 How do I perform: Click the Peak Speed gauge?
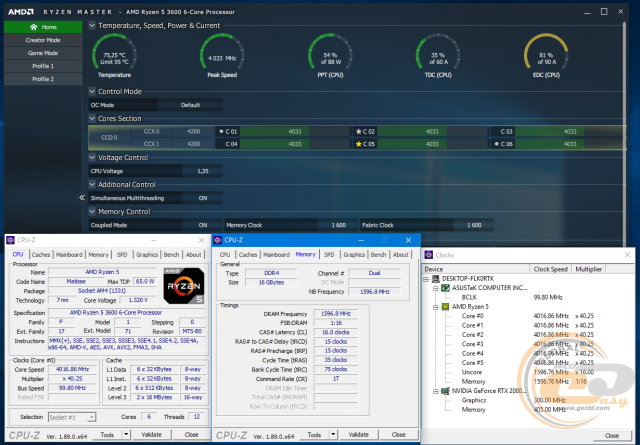click(x=222, y=56)
